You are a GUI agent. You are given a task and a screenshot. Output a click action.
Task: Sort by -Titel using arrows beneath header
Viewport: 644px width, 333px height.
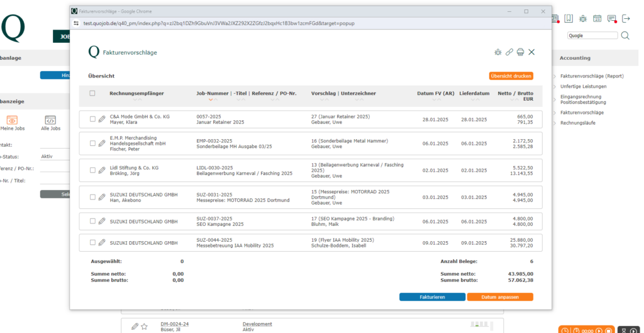coord(241,100)
